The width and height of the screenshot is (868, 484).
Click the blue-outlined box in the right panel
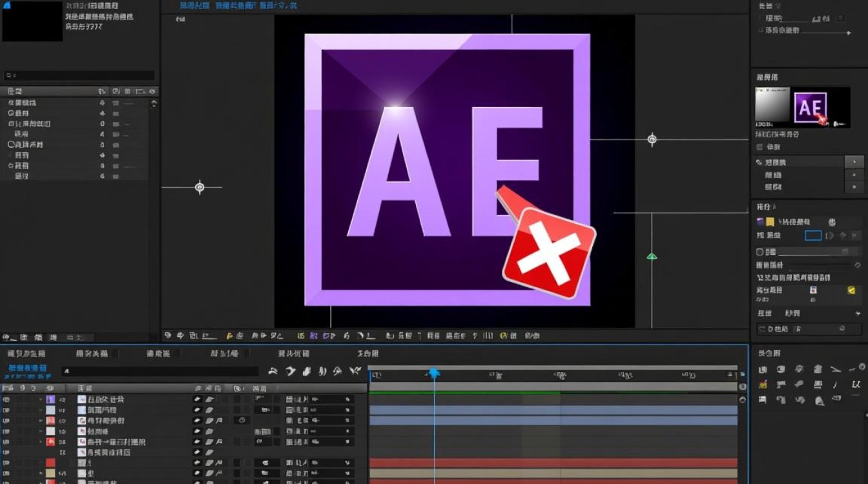click(813, 236)
